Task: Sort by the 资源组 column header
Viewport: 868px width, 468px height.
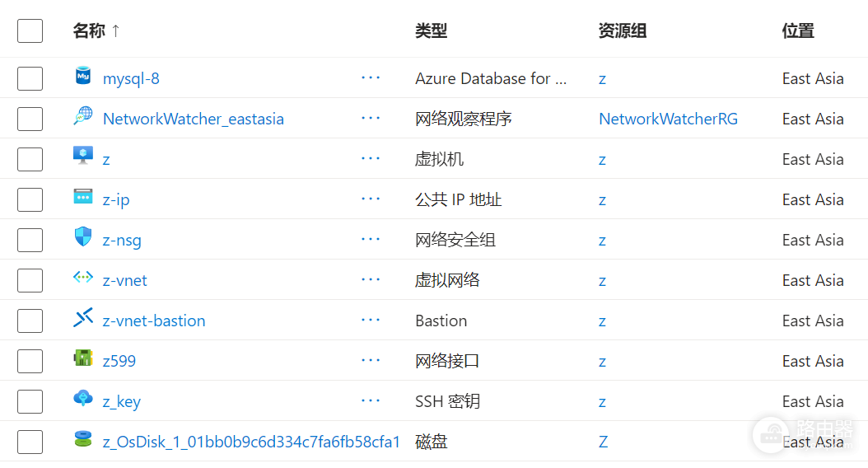Action: 623,30
